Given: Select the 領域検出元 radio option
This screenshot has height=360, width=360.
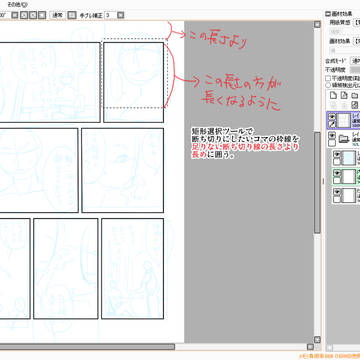Looking at the screenshot, I should pyautogui.click(x=328, y=85).
